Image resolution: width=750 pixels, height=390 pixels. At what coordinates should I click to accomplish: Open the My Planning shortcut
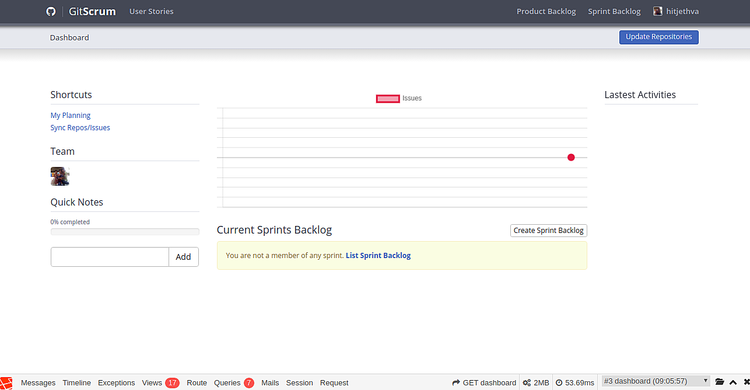pyautogui.click(x=70, y=115)
